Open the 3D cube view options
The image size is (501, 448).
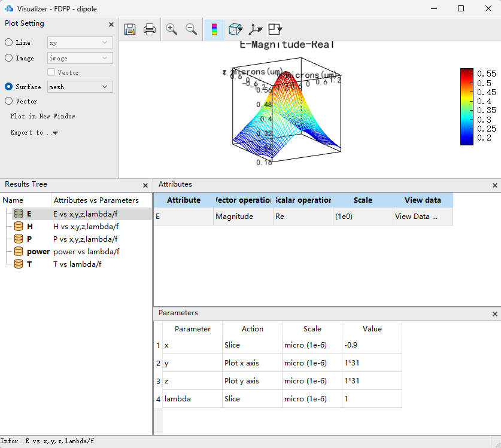point(236,29)
